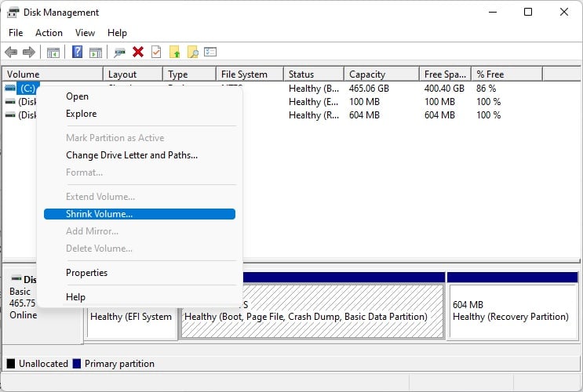Click the Disk 0 Basic Online label
This screenshot has width=583, height=392.
pyautogui.click(x=23, y=297)
